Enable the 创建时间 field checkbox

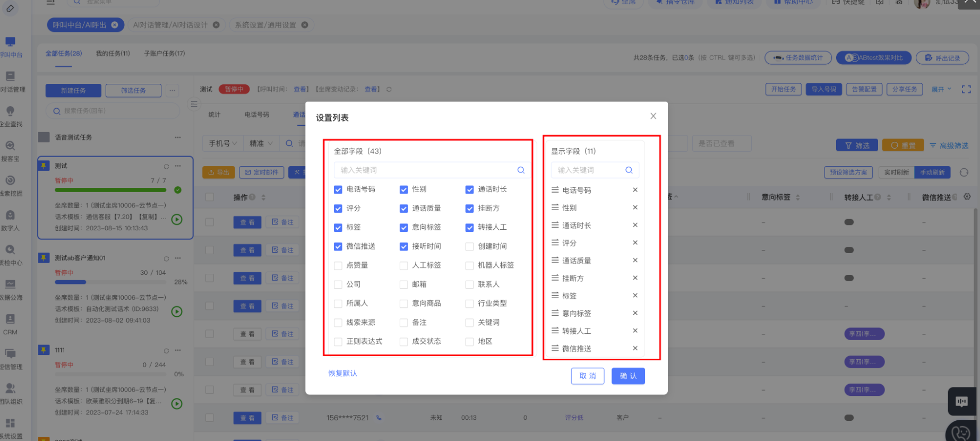469,246
